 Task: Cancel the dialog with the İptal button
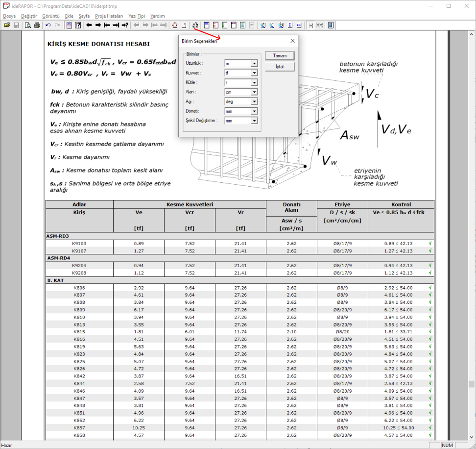tap(280, 67)
